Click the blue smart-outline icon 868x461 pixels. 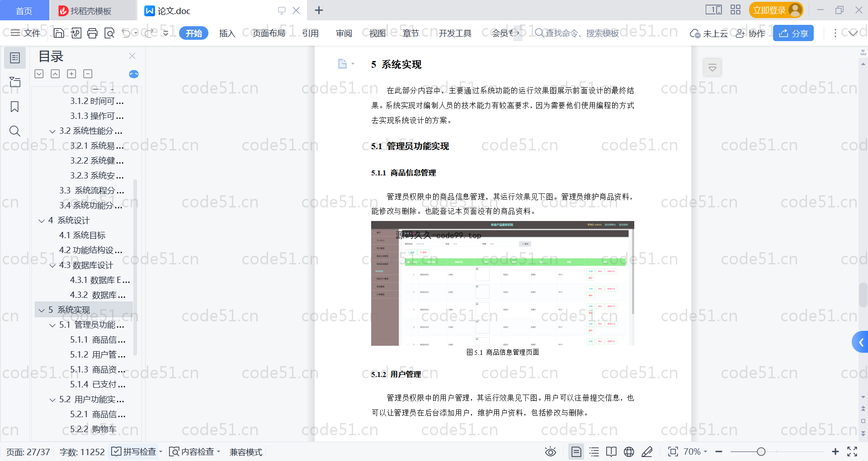click(134, 74)
